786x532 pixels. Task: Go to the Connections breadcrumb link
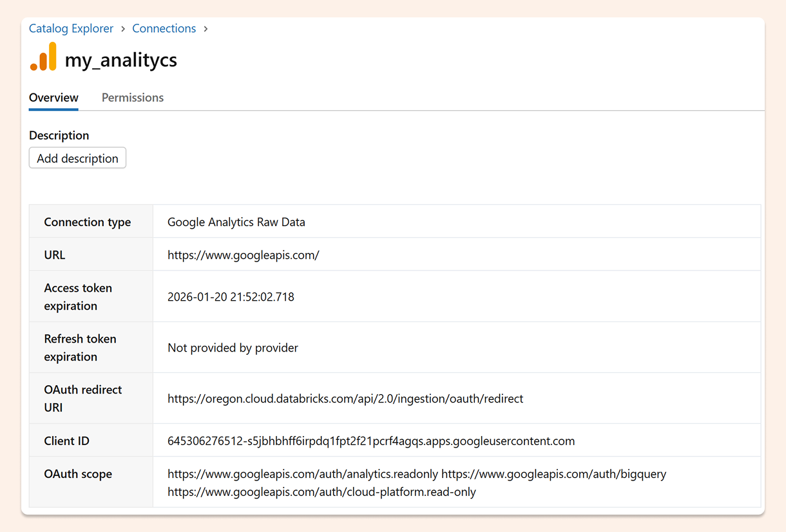click(x=164, y=28)
